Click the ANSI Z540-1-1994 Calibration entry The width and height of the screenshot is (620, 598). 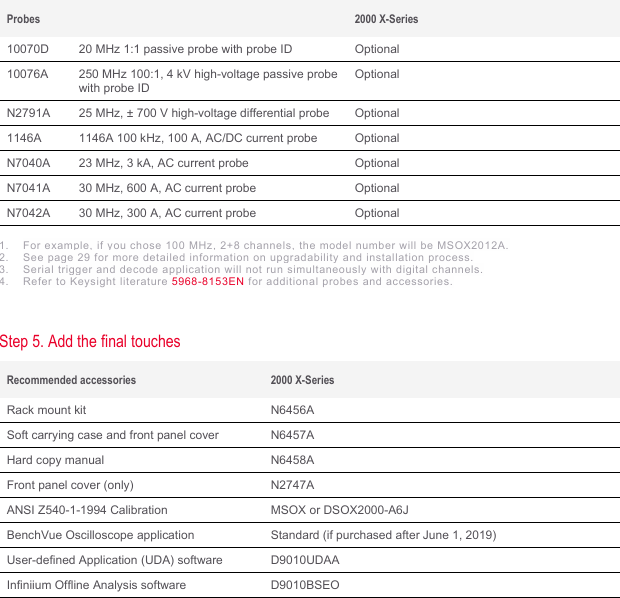point(88,510)
